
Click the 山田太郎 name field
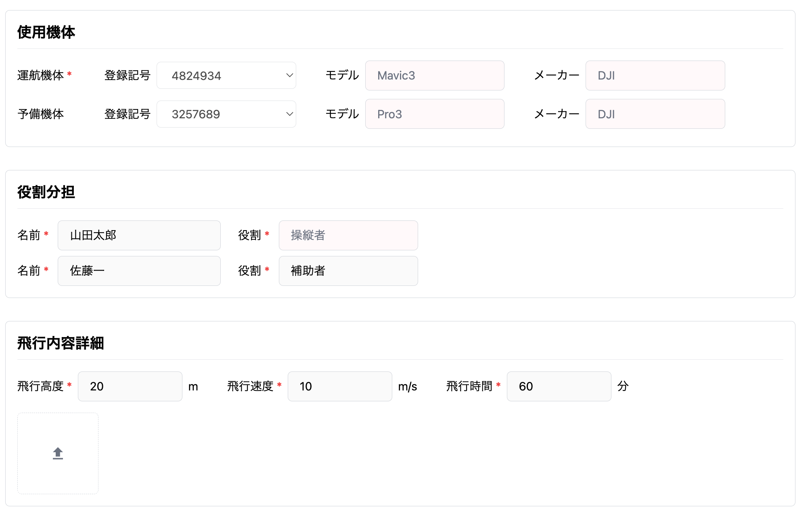(139, 235)
